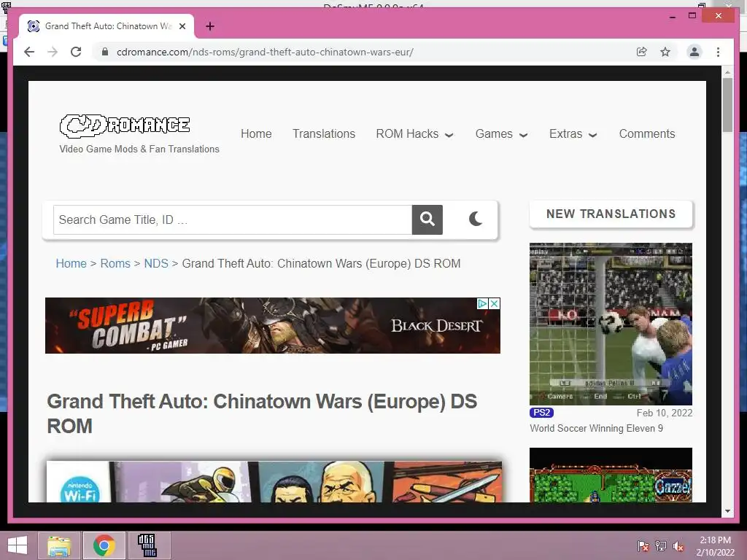Click the Search Game Title field

coord(233,219)
